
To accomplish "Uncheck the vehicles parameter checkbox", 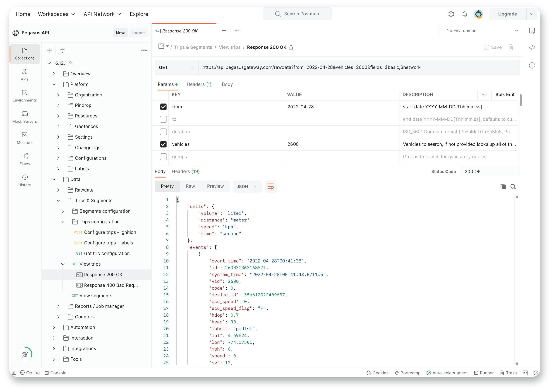I will [x=163, y=144].
